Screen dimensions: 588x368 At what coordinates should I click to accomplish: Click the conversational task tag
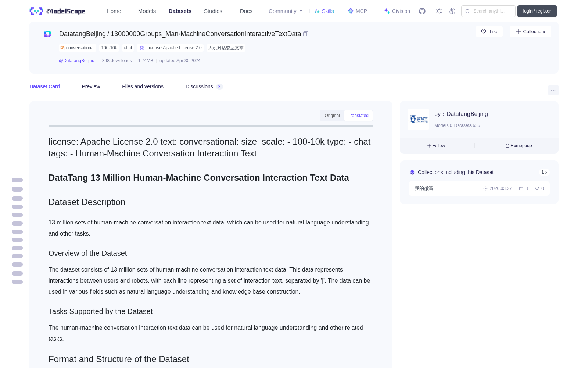tap(78, 48)
